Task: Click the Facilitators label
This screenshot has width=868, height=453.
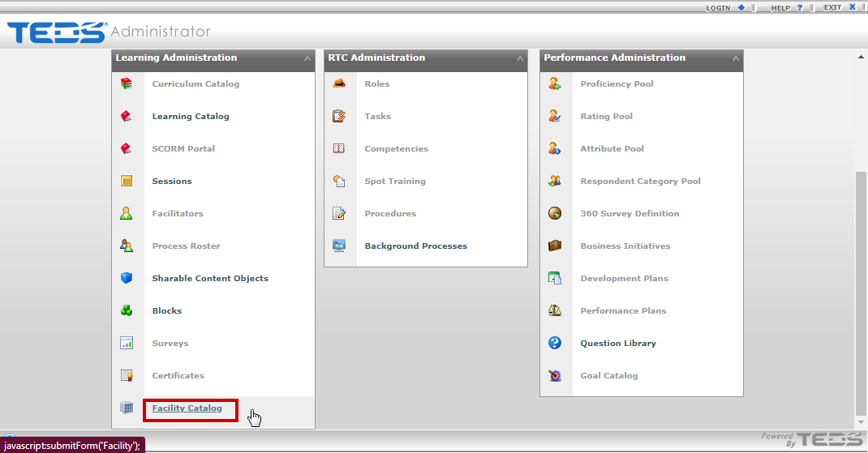Action: [x=178, y=213]
